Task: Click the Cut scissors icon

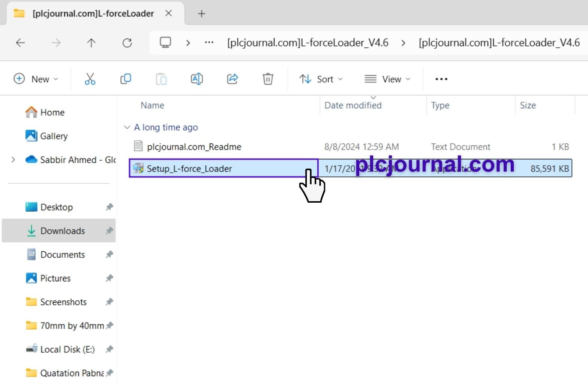Action: (x=90, y=79)
